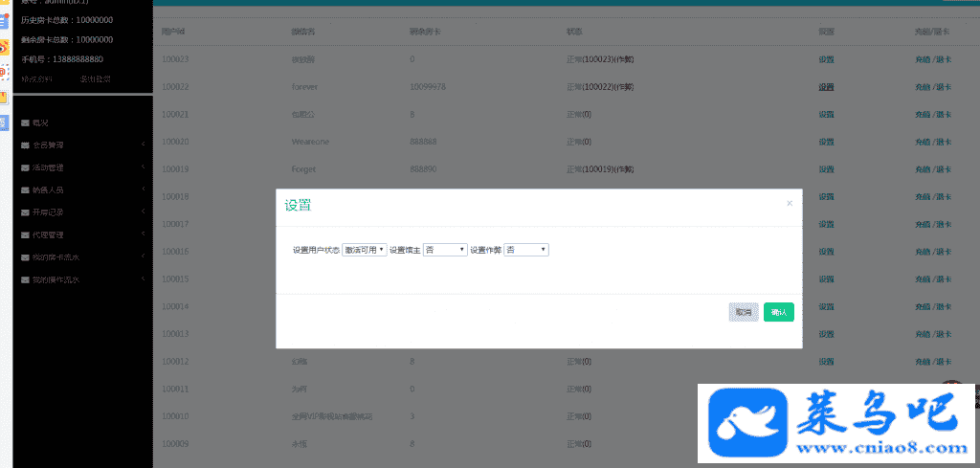Open the 活动管理 sidebar menu
980x468 pixels.
48,167
